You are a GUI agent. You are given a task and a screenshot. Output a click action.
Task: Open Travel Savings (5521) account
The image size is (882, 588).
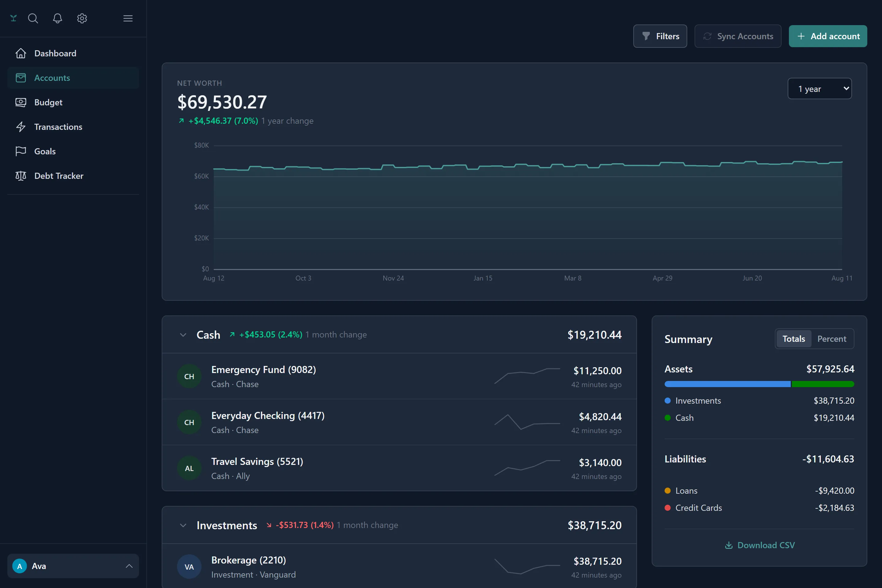[x=399, y=468]
